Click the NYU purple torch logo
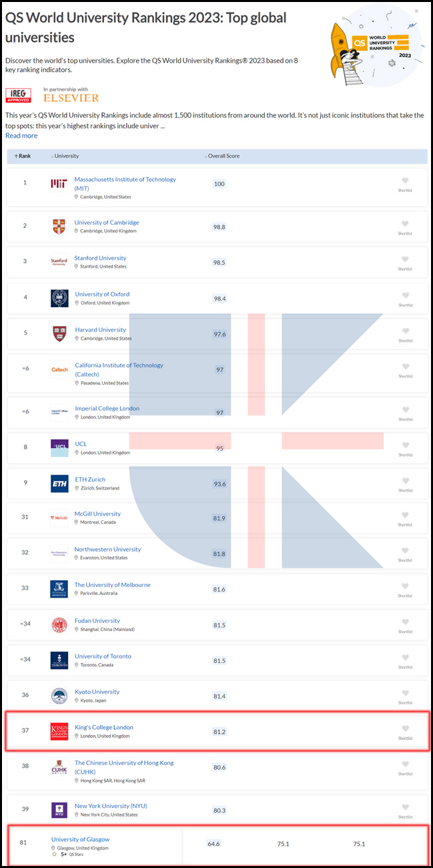The height and width of the screenshot is (868, 433). tap(59, 810)
